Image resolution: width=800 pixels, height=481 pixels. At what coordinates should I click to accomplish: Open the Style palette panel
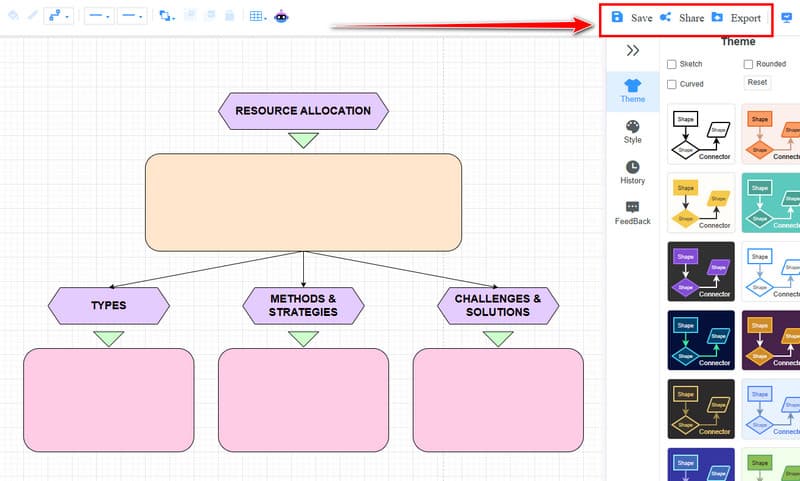click(632, 132)
